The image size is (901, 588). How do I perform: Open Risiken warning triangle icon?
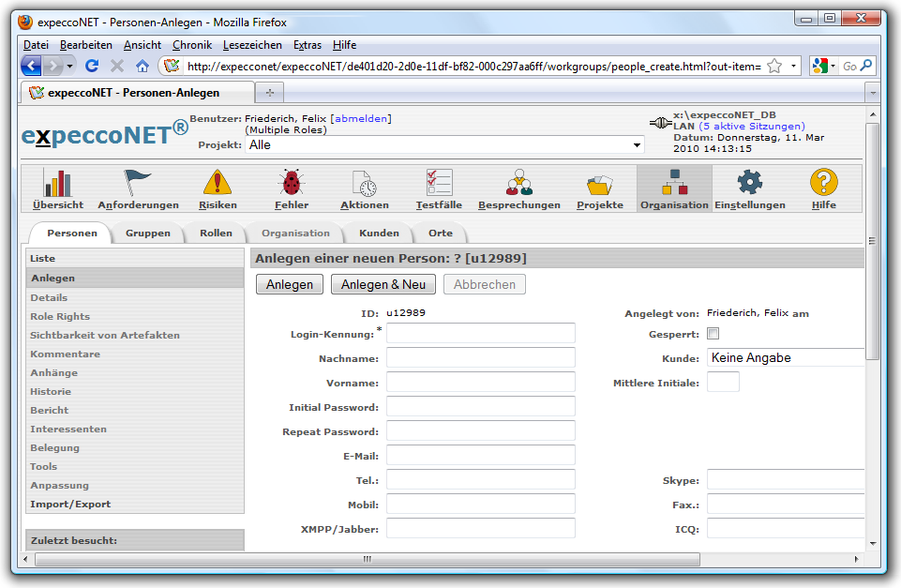coord(218,183)
